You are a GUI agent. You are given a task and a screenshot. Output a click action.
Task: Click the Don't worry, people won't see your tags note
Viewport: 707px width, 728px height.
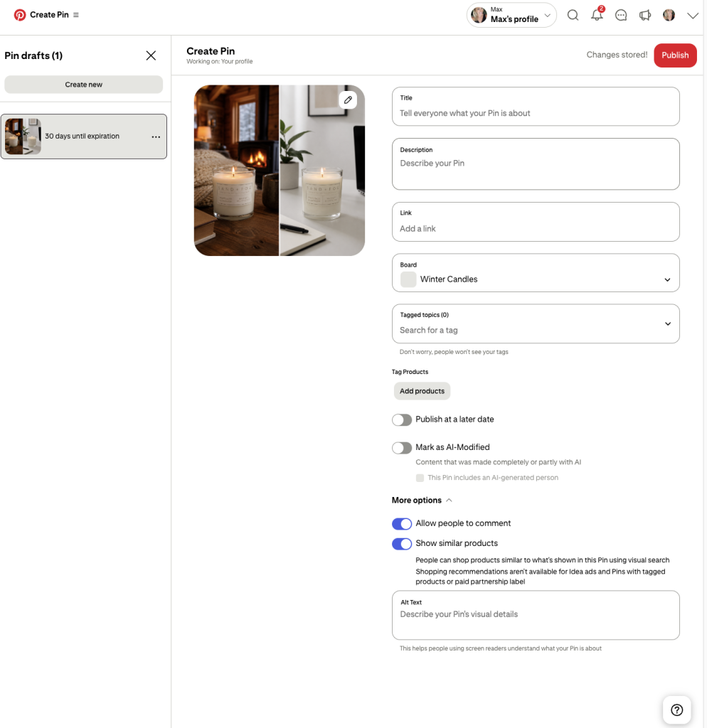click(x=454, y=352)
